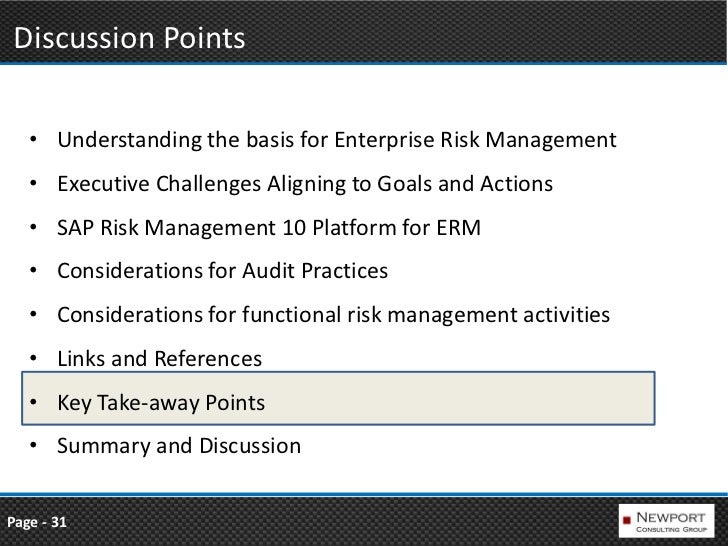Screen dimensions: 728x546
Task: Click the word ERM in third bullet
Action: pos(458,228)
